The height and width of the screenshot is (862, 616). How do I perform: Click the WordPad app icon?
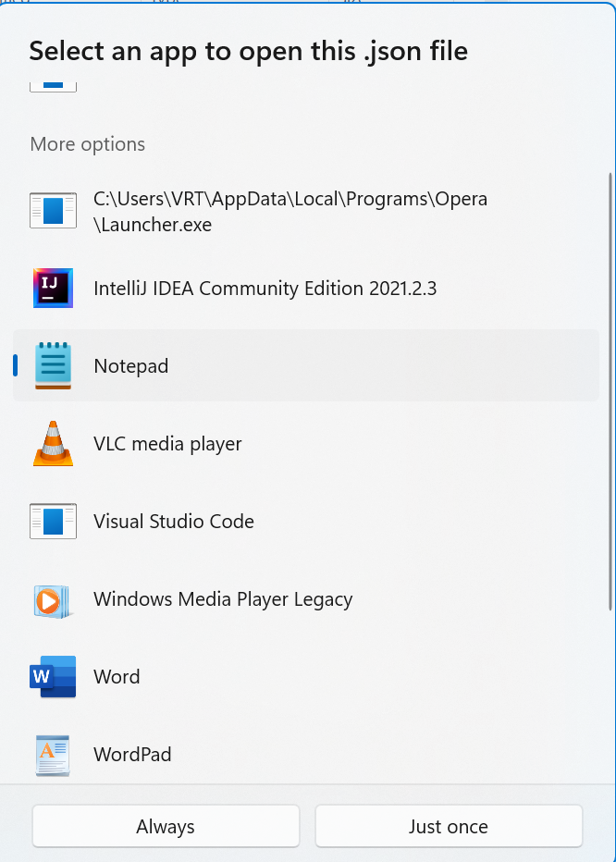coord(53,755)
